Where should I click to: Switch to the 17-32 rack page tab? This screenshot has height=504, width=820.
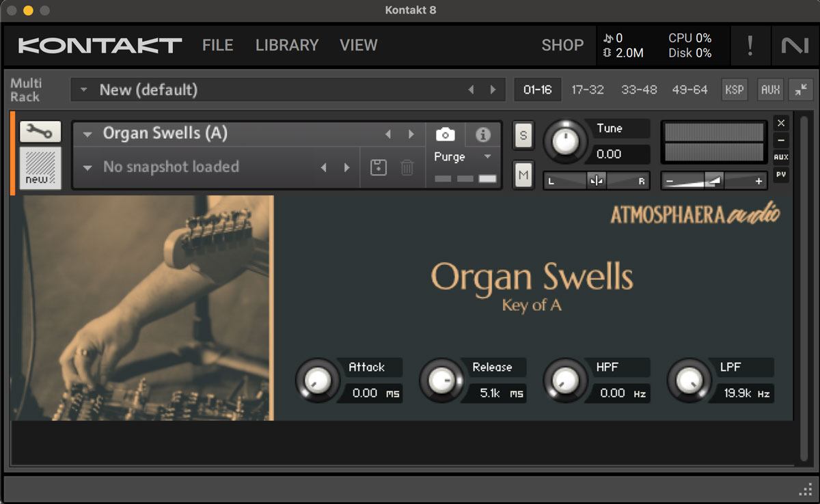(x=588, y=89)
